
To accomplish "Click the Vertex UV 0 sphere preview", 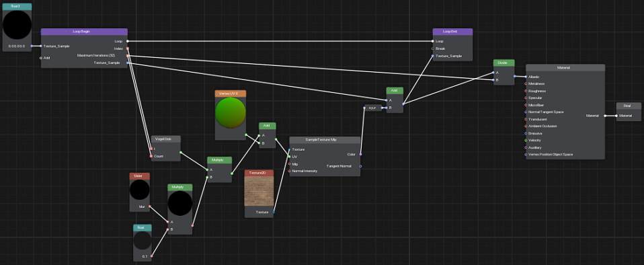I will (231, 112).
